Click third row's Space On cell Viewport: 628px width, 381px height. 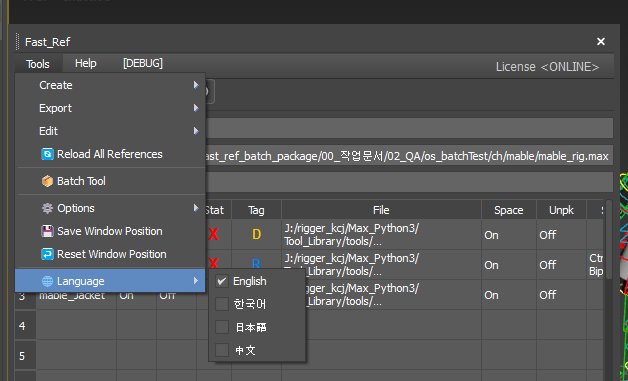pyautogui.click(x=509, y=295)
